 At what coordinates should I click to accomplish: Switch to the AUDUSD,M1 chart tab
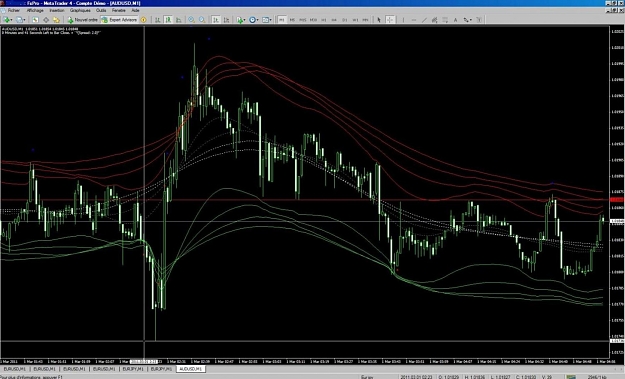tap(190, 369)
